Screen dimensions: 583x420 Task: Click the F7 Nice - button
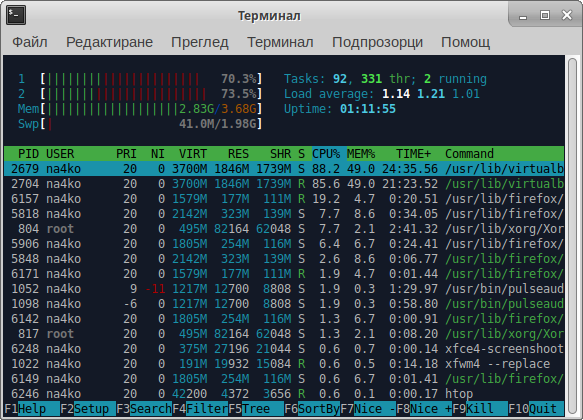(368, 408)
